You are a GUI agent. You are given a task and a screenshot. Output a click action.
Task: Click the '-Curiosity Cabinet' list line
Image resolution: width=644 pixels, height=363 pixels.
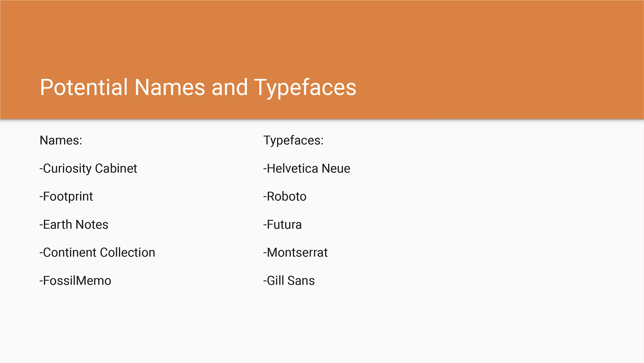tap(88, 169)
